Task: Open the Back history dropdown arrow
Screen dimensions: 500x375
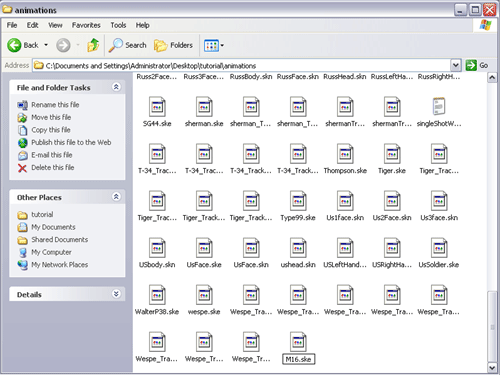Action: [46, 45]
